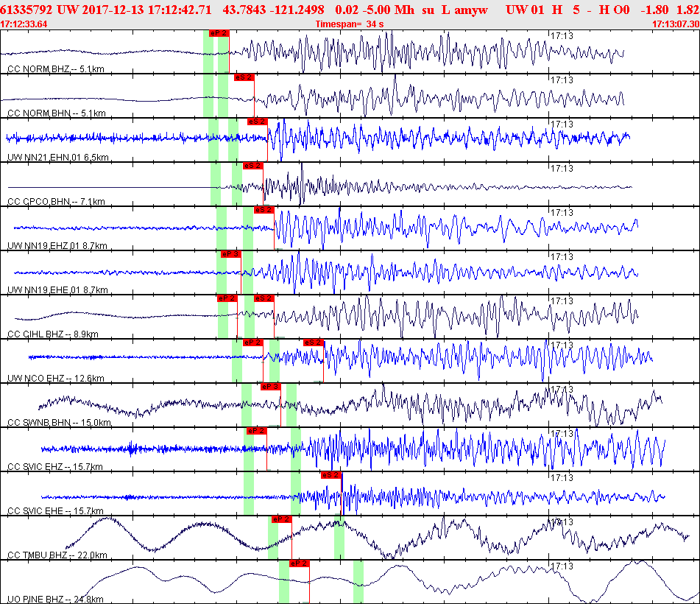The width and height of the screenshot is (700, 604).
Task: Click the eS 2 marker on NN19 EHZ trace
Action: point(264,210)
